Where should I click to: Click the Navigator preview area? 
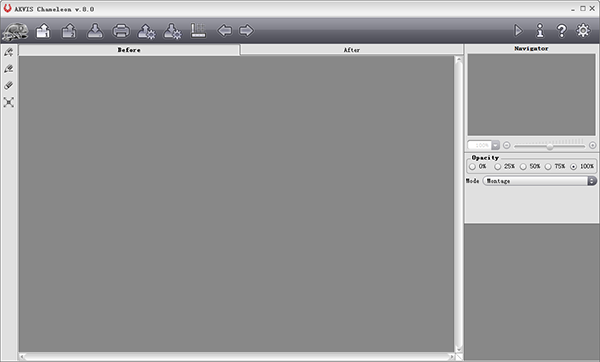531,95
